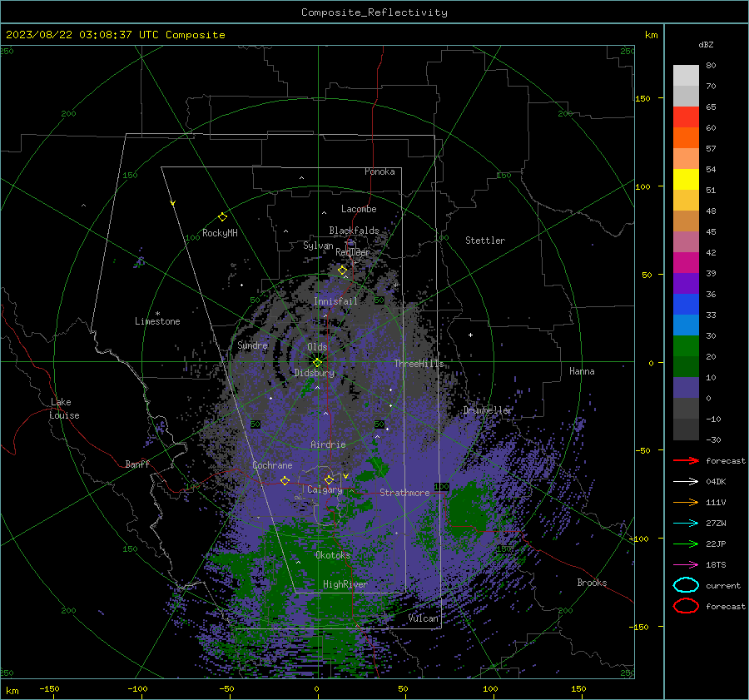Image resolution: width=749 pixels, height=700 pixels.
Task: Click the blue 33-36 dBZ swatch
Action: 686,305
